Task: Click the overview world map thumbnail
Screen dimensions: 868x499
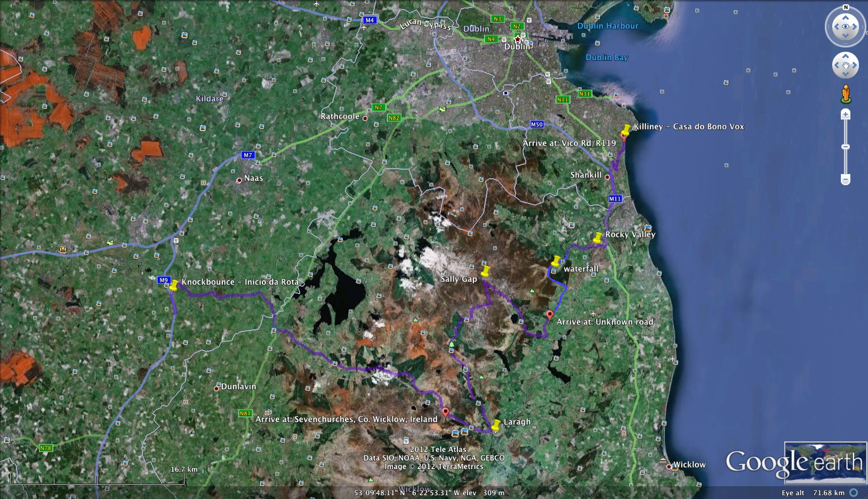Action: coord(825,463)
